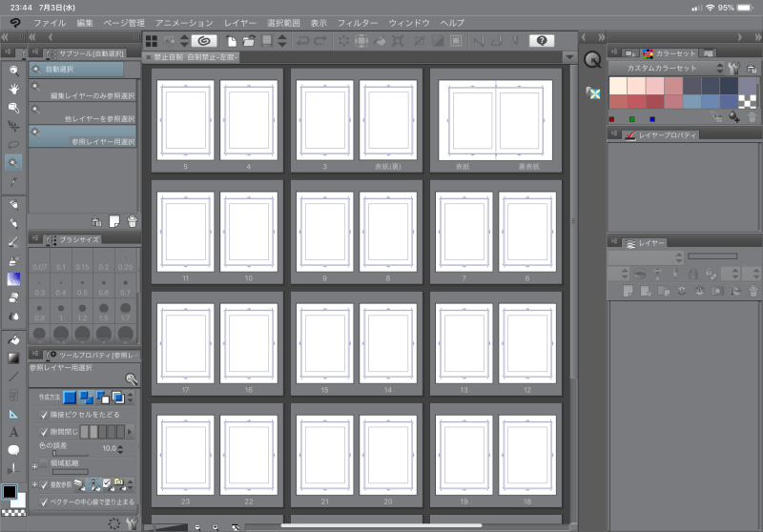Switch to カラーセット tab
The width and height of the screenshot is (763, 532).
(x=670, y=53)
